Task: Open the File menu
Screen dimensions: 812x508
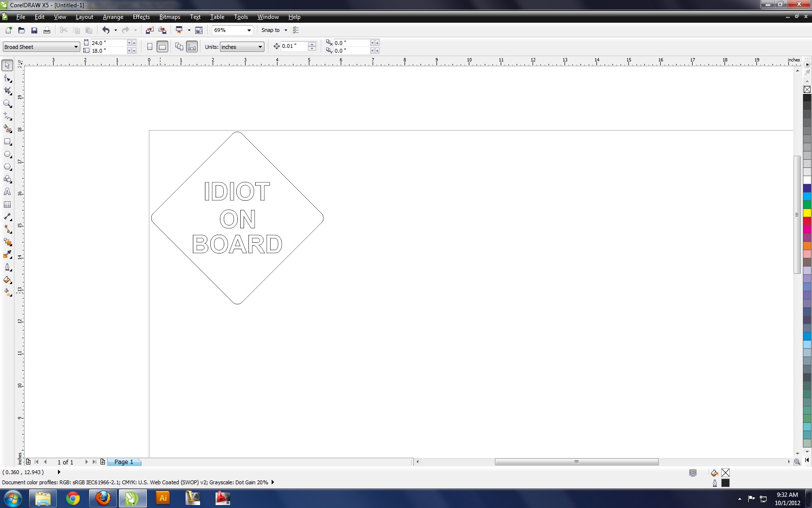Action: (21, 17)
